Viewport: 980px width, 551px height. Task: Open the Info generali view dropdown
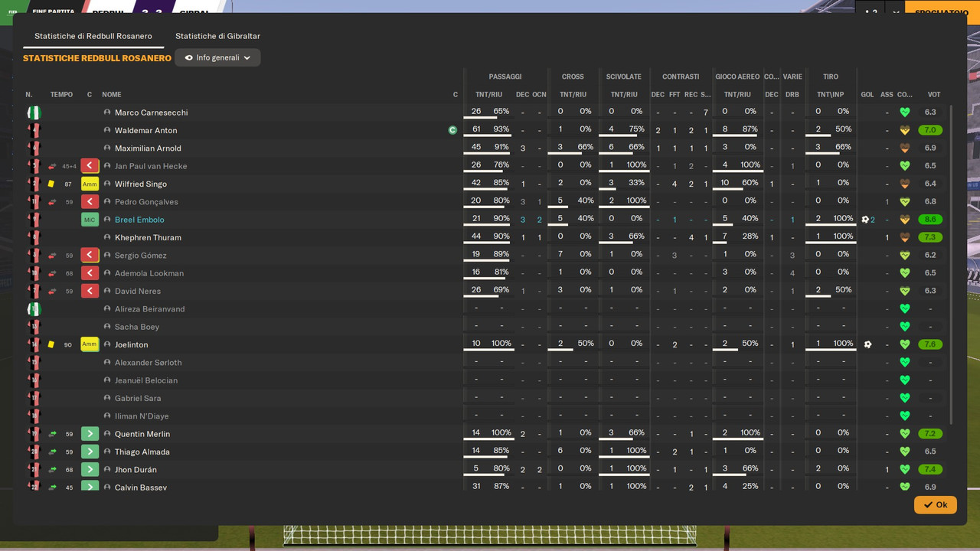tap(217, 57)
